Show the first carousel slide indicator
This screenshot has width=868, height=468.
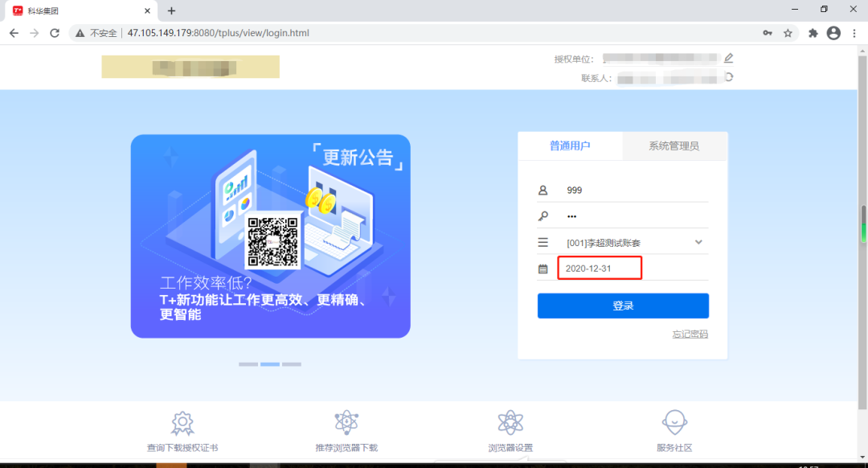click(248, 364)
